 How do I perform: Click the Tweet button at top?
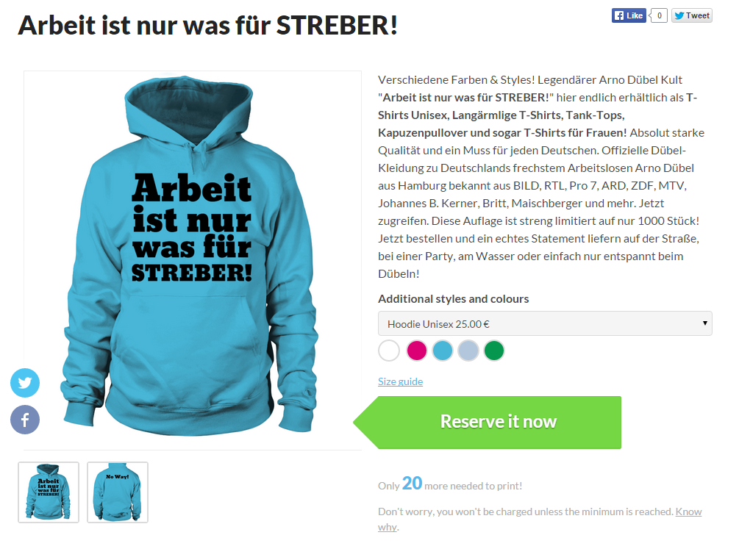[x=691, y=15]
